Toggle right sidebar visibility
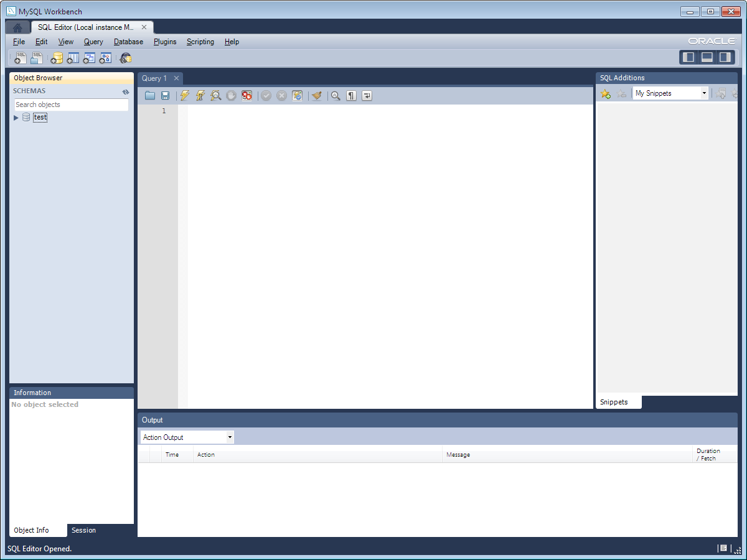This screenshot has width=747, height=560. click(x=725, y=58)
